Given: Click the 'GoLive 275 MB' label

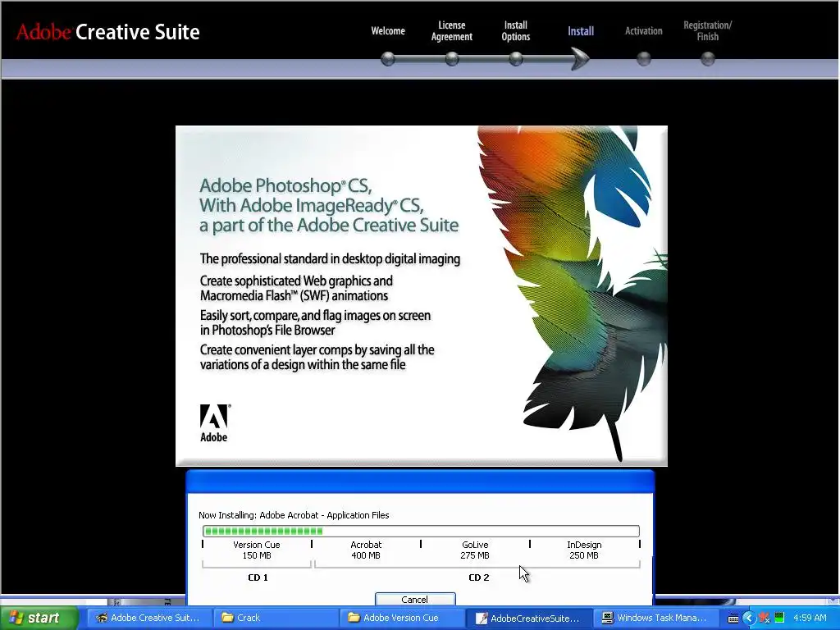Looking at the screenshot, I should (x=475, y=550).
